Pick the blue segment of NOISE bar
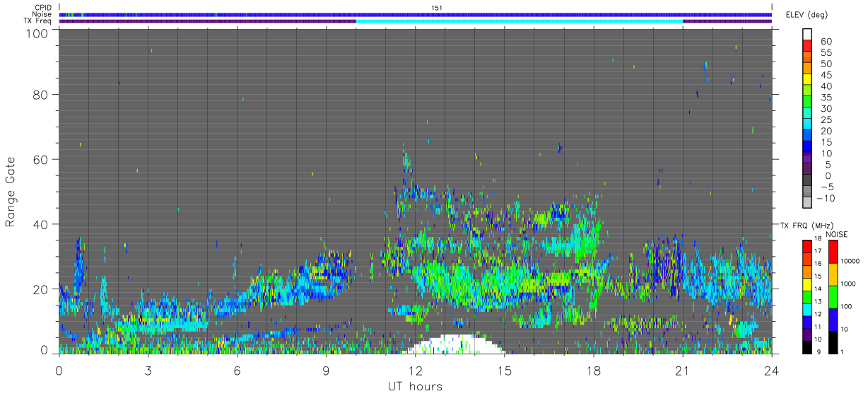The width and height of the screenshot is (868, 401). coord(833,320)
